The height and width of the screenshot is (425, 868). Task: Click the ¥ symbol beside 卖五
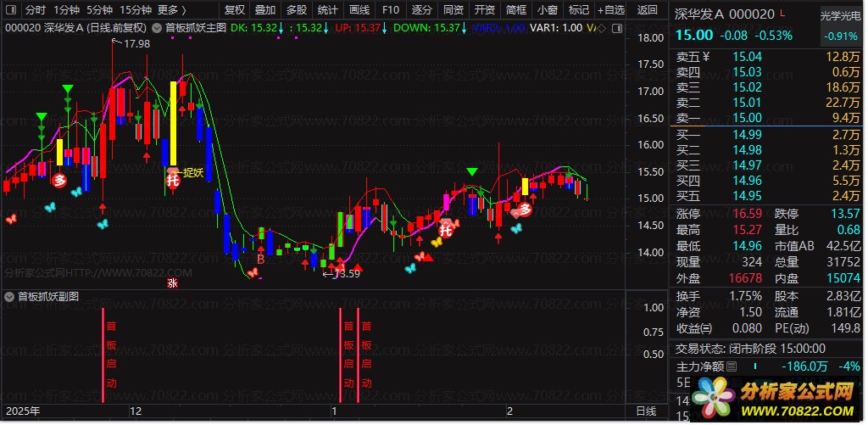(706, 56)
